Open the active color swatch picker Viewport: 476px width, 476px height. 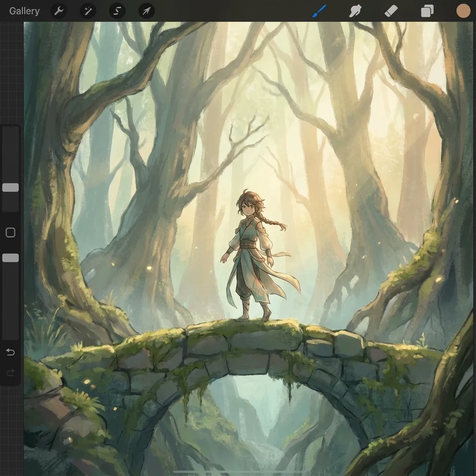pos(463,11)
